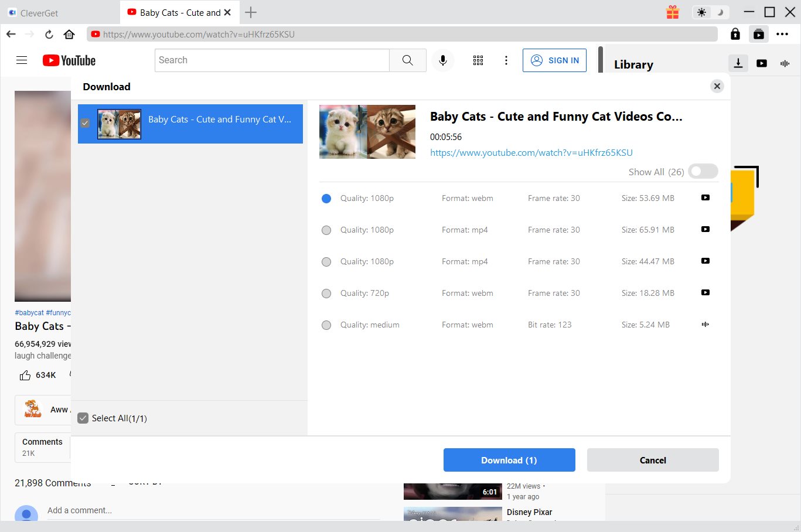The image size is (801, 532).
Task: Switch to the CleverGet tab
Action: (x=39, y=13)
